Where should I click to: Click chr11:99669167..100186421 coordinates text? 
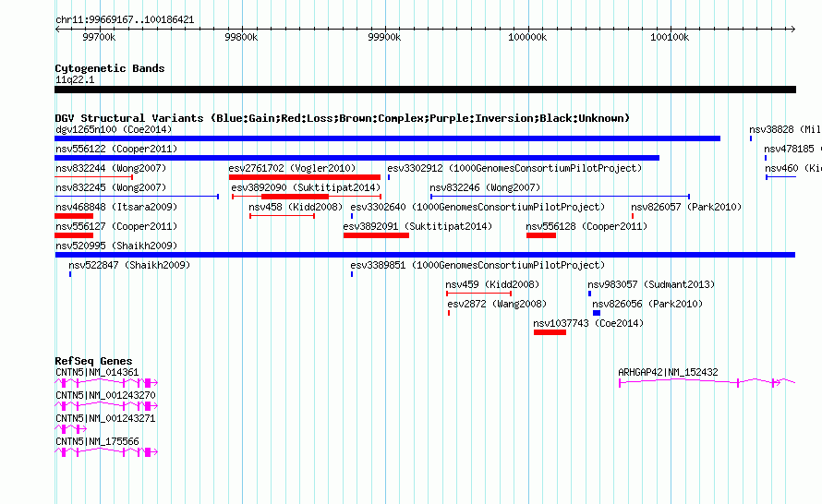pos(125,20)
